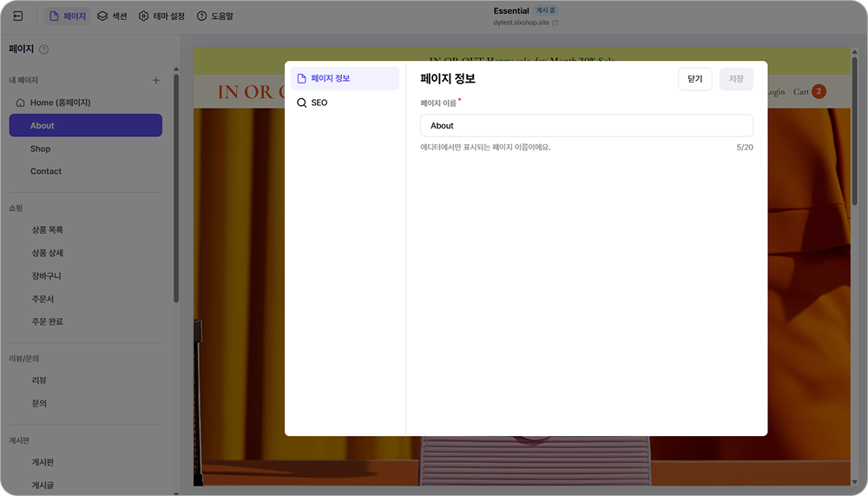Click Cart link in preview header

coord(800,92)
